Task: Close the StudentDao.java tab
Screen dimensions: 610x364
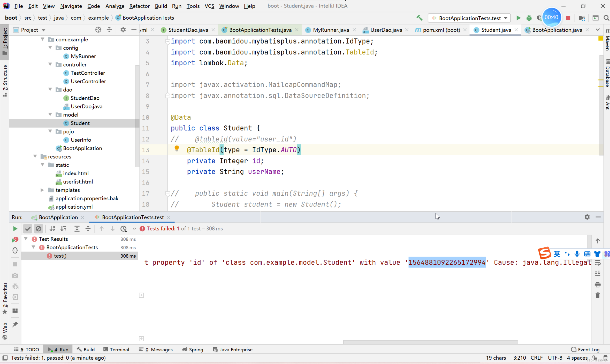Action: point(213,30)
